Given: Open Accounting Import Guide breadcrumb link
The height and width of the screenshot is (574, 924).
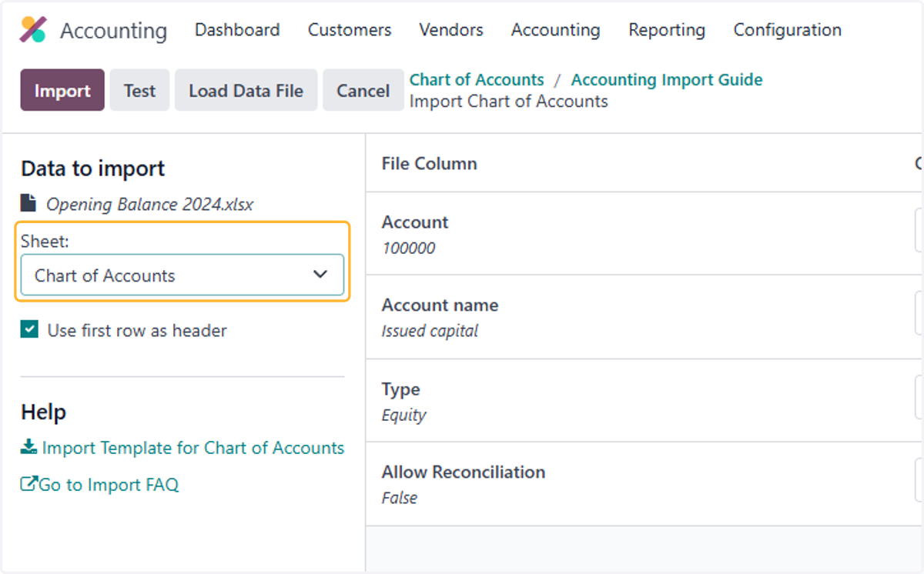Looking at the screenshot, I should point(667,80).
